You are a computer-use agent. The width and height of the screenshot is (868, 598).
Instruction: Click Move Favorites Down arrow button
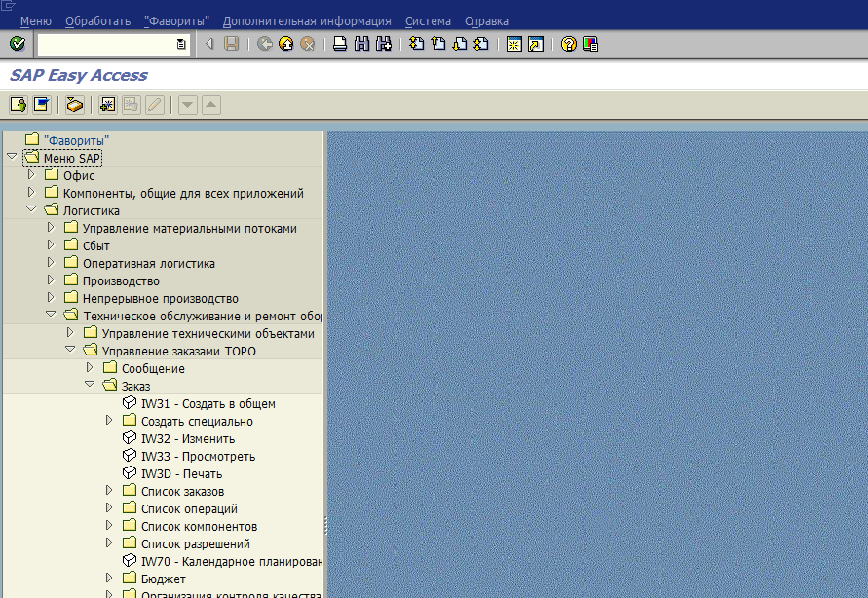(188, 104)
